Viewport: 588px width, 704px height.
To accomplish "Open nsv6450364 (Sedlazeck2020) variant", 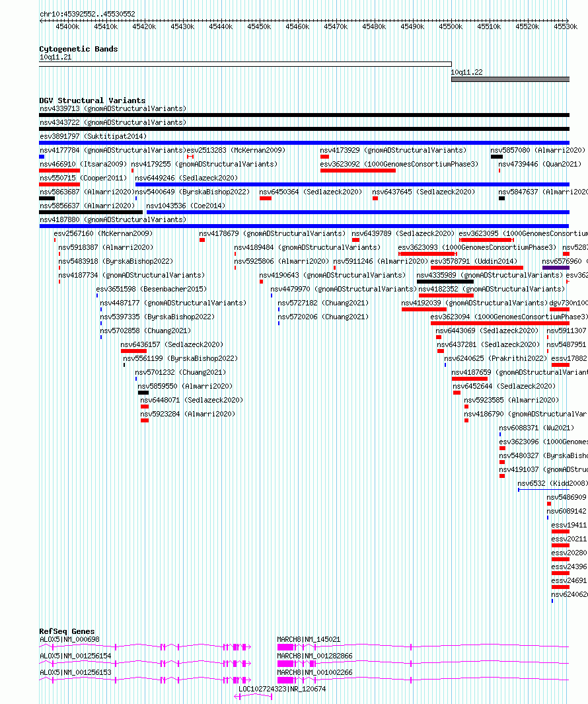I will click(311, 192).
